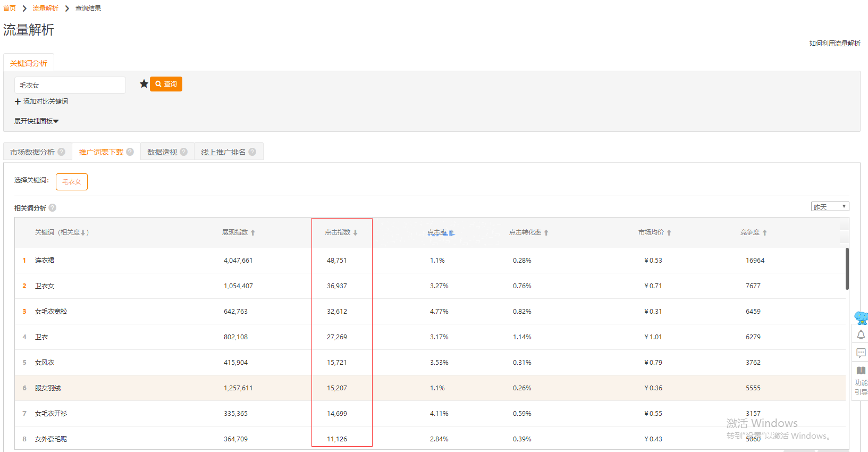This screenshot has height=452, width=868.
Task: Click help icon next to 市场数据分析
Action: [x=62, y=152]
